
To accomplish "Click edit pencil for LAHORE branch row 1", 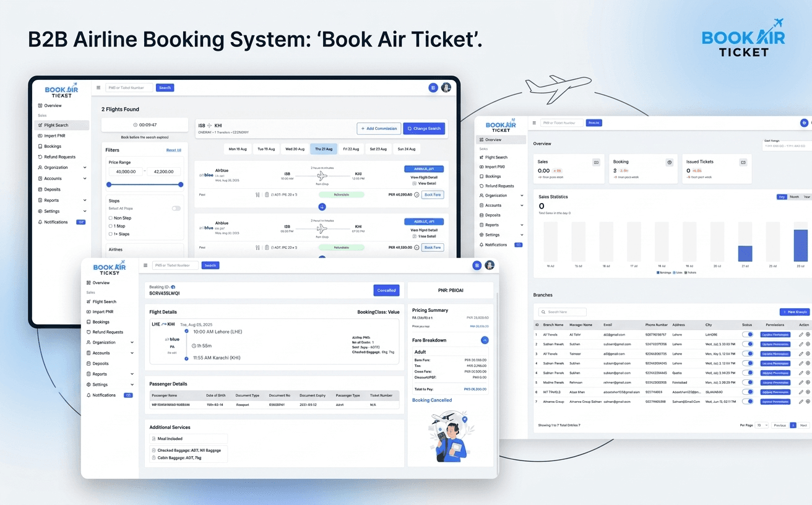I will pos(801,335).
